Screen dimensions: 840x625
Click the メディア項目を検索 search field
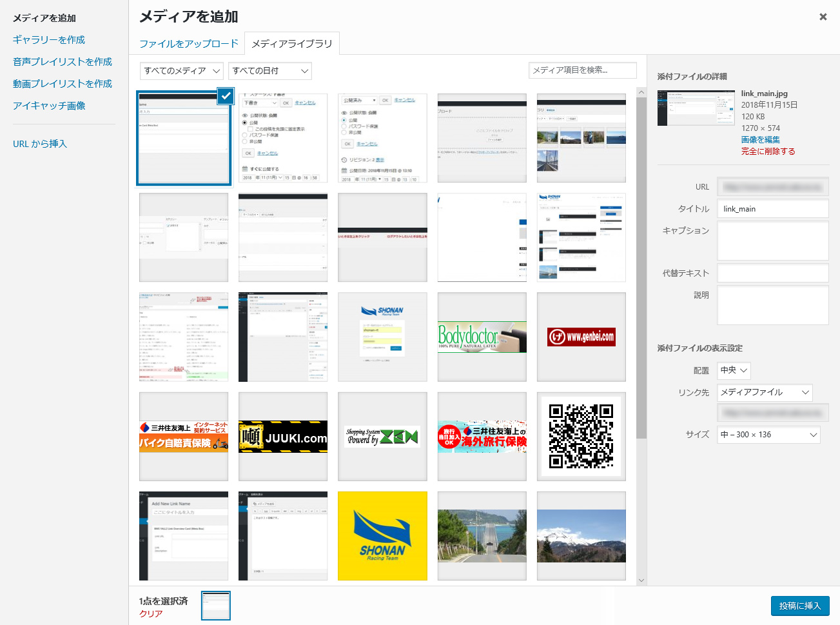pyautogui.click(x=582, y=70)
